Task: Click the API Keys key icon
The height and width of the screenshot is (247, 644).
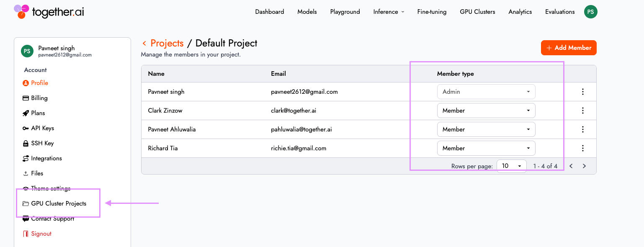Action: coord(26,128)
